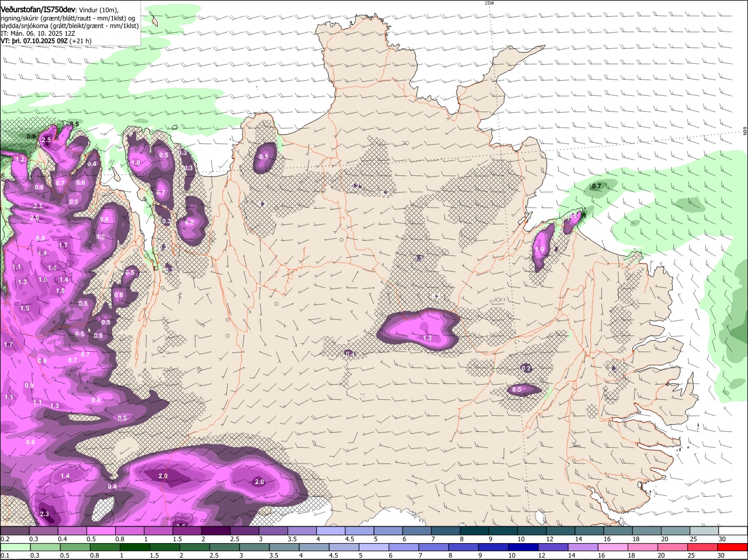This screenshot has height=560, width=748.
Task: Click the 2.3 value in the bottom-left corner
Action: tap(44, 514)
